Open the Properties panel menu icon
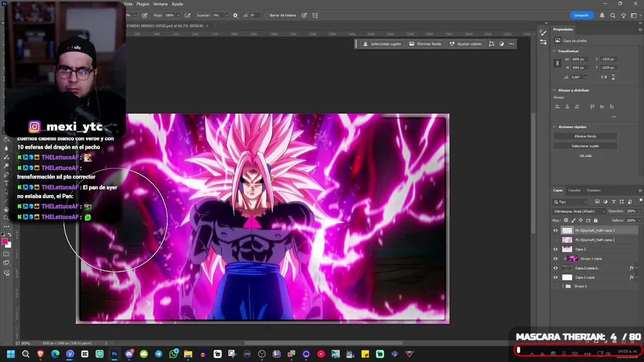Viewport: 644px width, 362px height. [640, 29]
